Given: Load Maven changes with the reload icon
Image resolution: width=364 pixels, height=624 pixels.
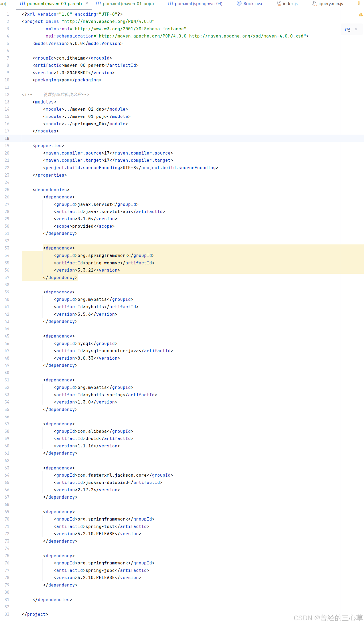Looking at the screenshot, I should pos(348,30).
